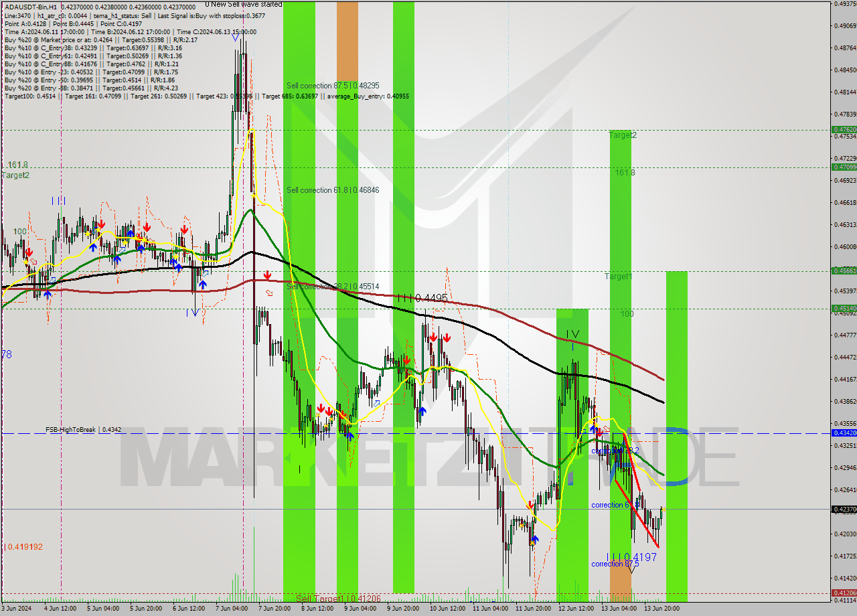Select the 0.42946 price axis label
The height and width of the screenshot is (616, 857).
pos(844,467)
